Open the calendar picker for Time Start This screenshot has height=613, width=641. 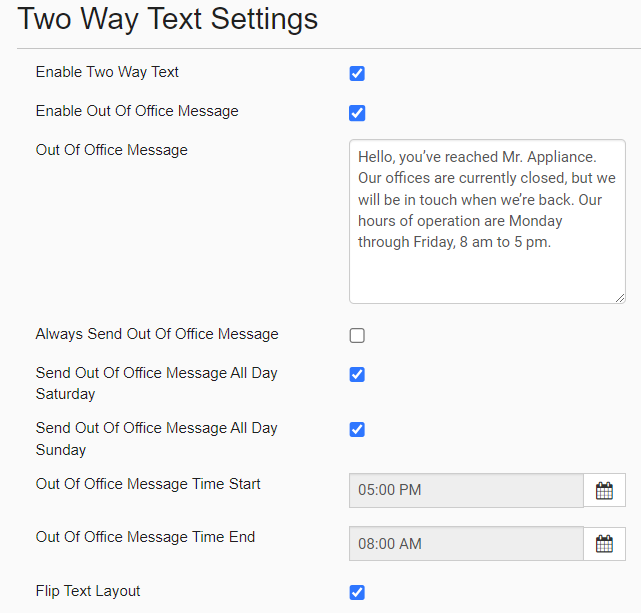pyautogui.click(x=604, y=491)
